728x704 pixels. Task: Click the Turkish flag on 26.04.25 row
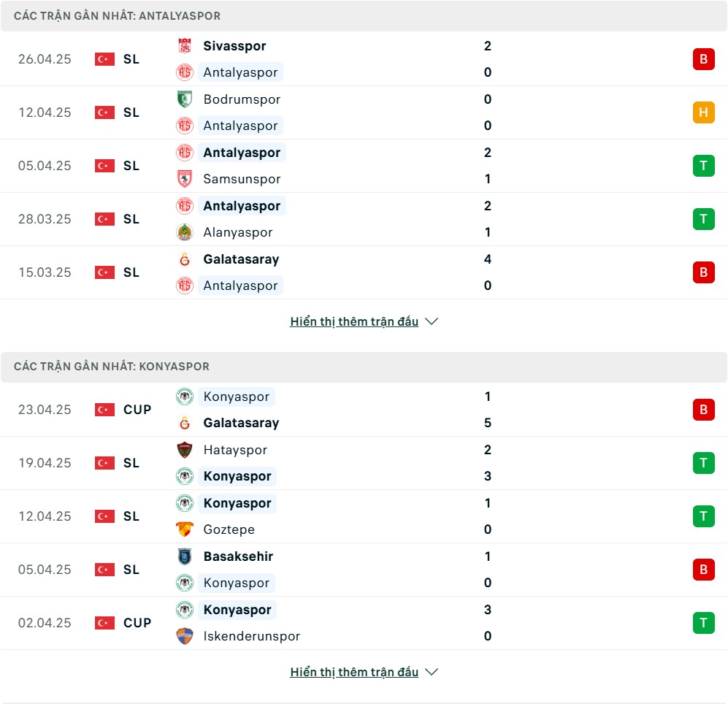104,59
